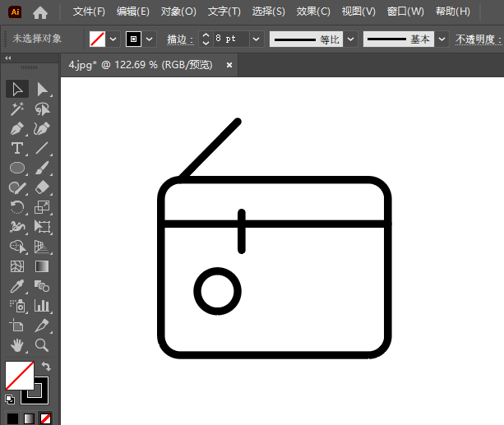Collapse the toolbar with double-arrow
This screenshot has height=425, width=504.
[8, 58]
